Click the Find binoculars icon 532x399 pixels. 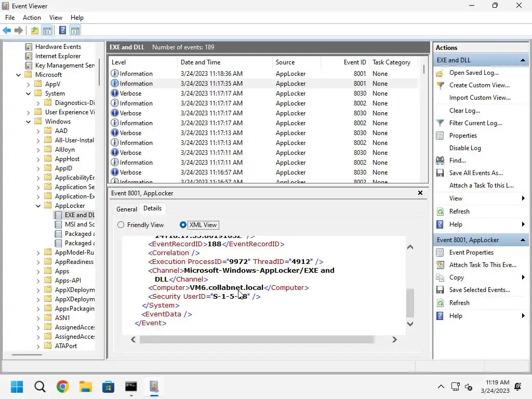(440, 161)
